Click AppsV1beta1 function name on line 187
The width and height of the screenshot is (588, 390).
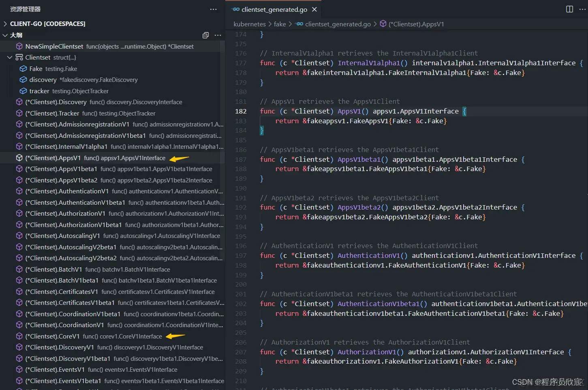(x=359, y=160)
